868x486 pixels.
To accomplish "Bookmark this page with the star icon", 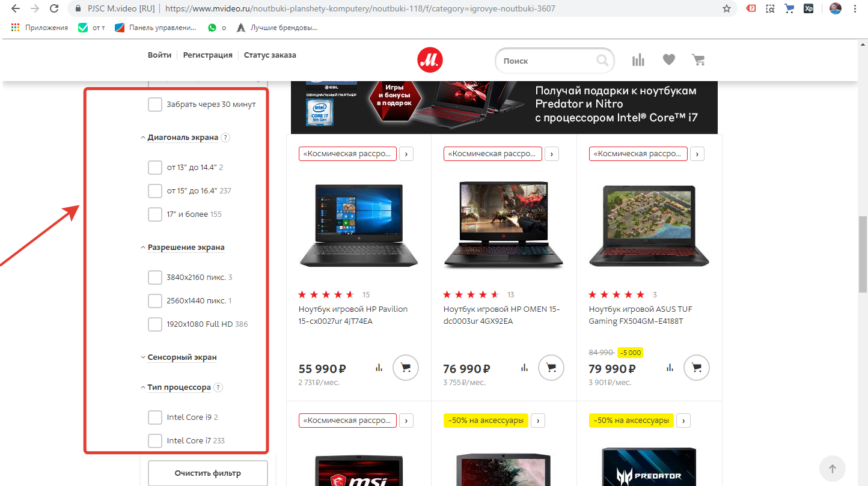I will (x=727, y=9).
